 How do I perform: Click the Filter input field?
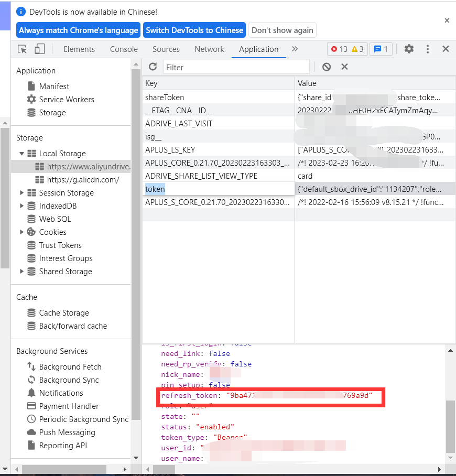236,67
